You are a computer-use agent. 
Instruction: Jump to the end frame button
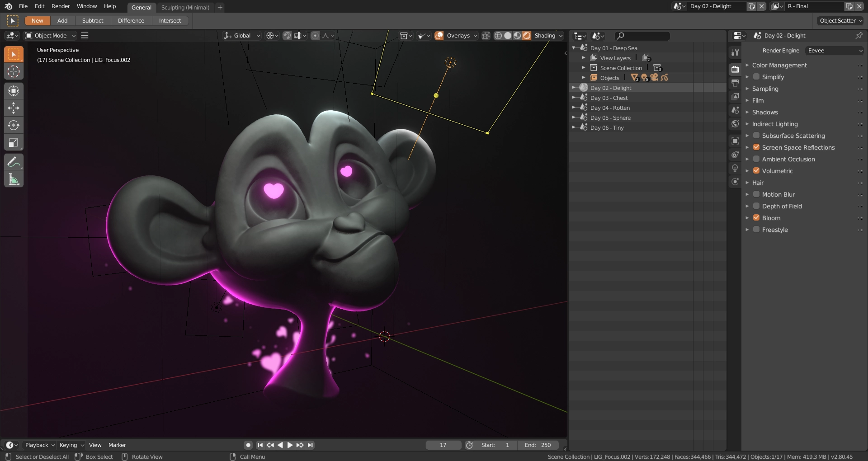click(x=310, y=445)
